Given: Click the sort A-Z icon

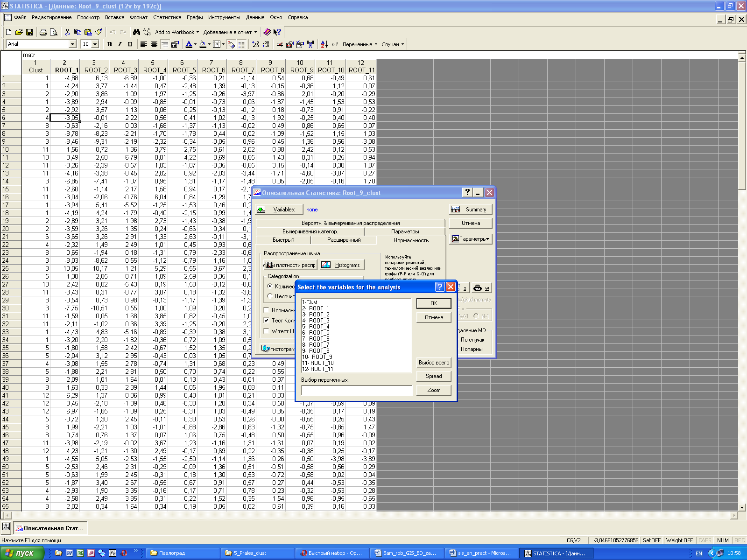Looking at the screenshot, I should click(324, 44).
